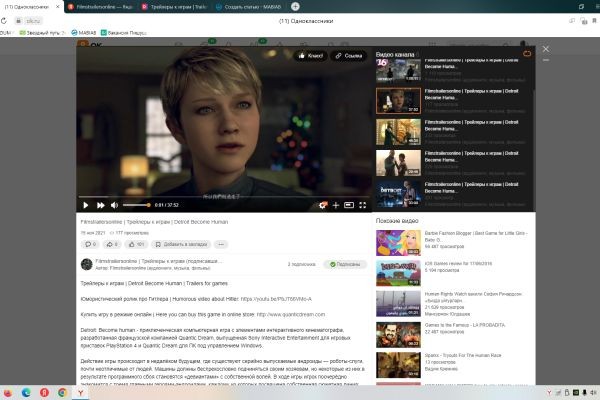Open Sparks Tryouts For The Human Race video
This screenshot has width=600, height=400.
tap(398, 365)
